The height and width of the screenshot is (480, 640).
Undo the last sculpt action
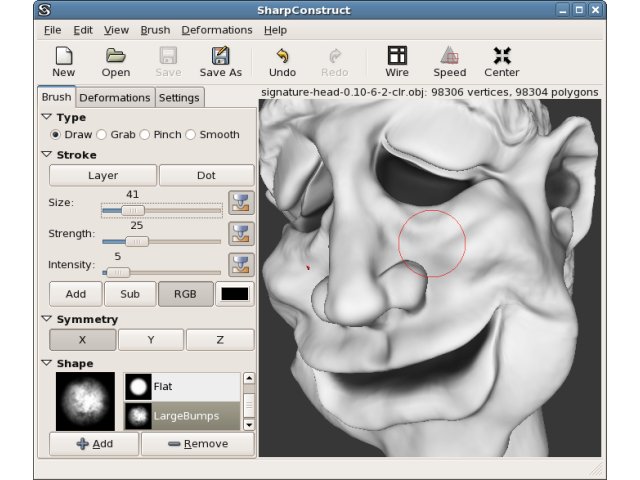[282, 56]
